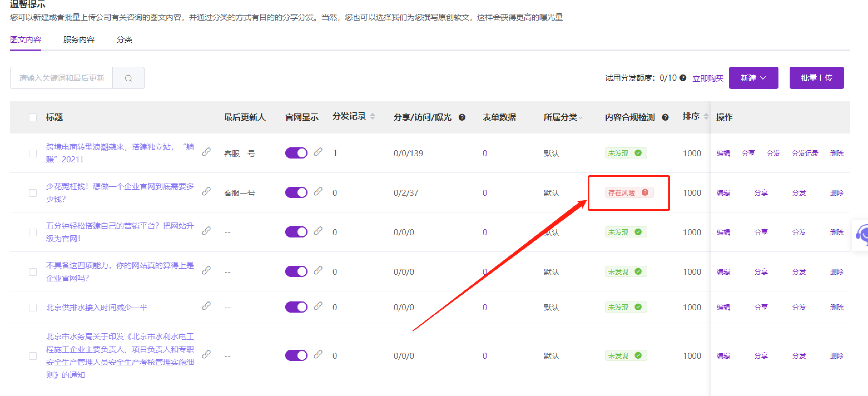Click 分发记录 count 1 in first row
The width and height of the screenshot is (868, 396).
click(x=335, y=153)
